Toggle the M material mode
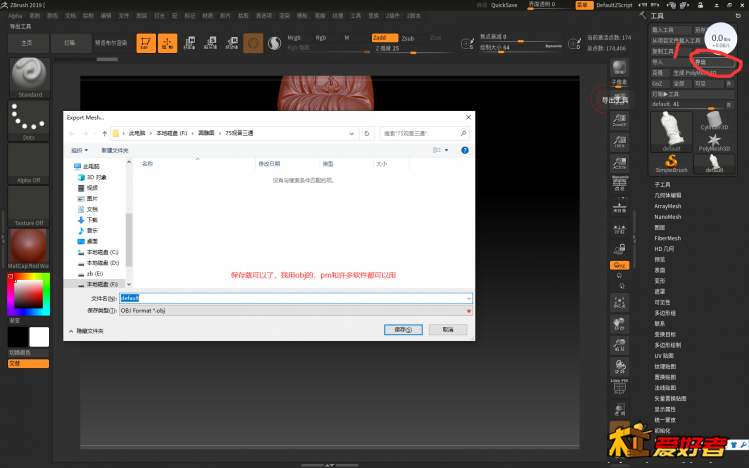 coord(347,38)
